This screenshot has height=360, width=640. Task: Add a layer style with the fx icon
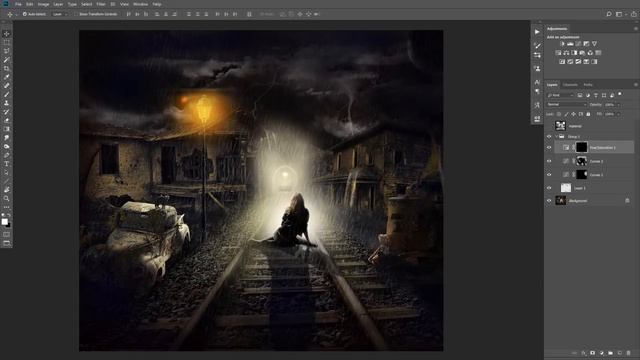pyautogui.click(x=584, y=353)
